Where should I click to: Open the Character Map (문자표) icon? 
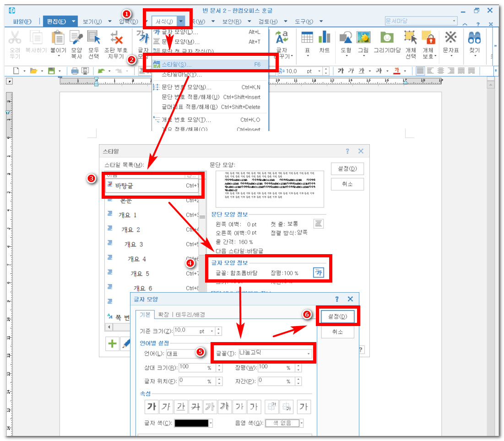pos(450,38)
